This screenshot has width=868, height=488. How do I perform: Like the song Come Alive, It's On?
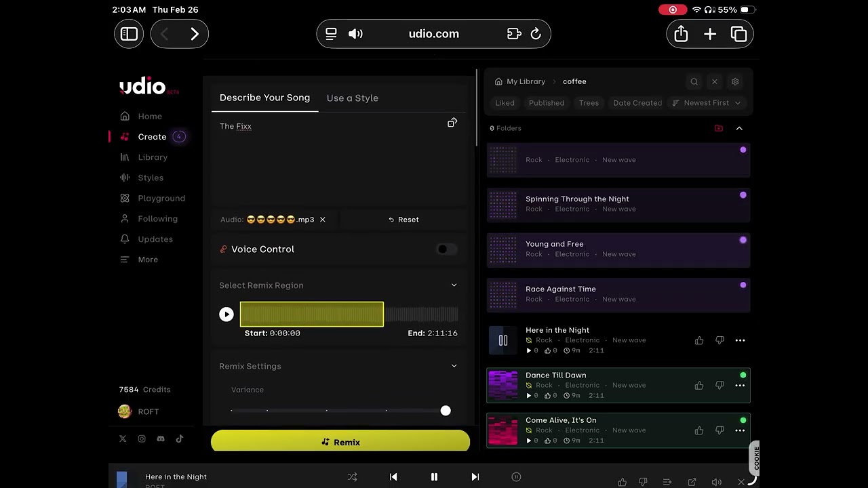pos(699,430)
